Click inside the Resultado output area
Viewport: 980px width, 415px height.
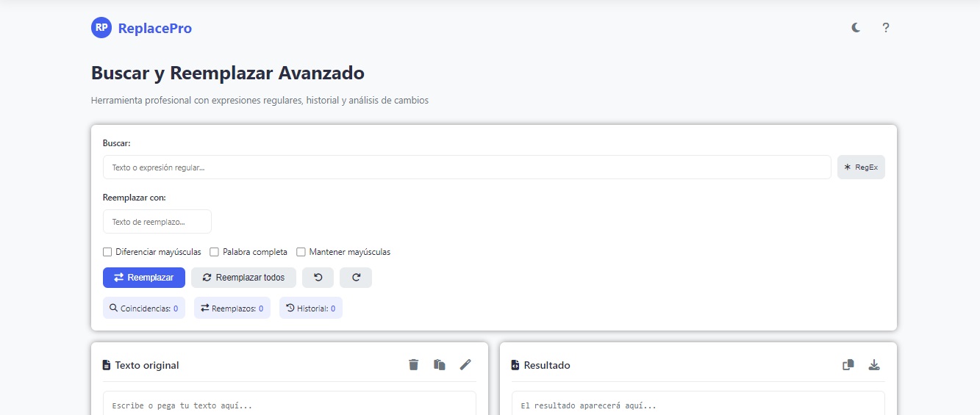pos(698,403)
